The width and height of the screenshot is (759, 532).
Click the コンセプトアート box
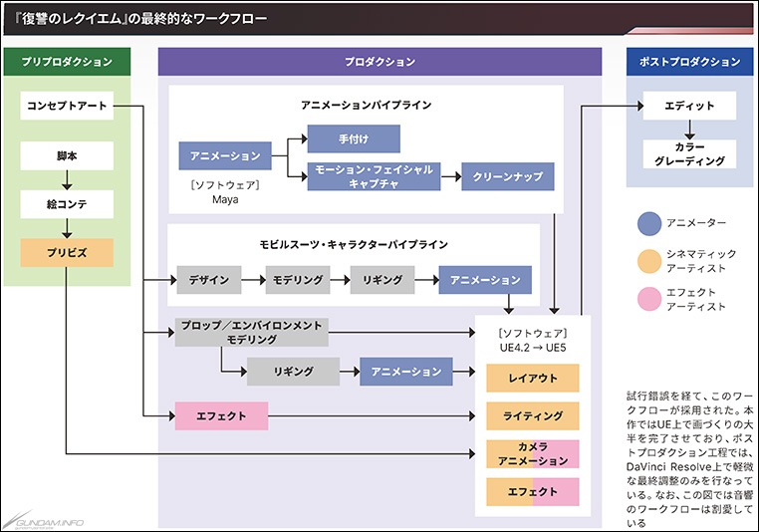coord(67,106)
